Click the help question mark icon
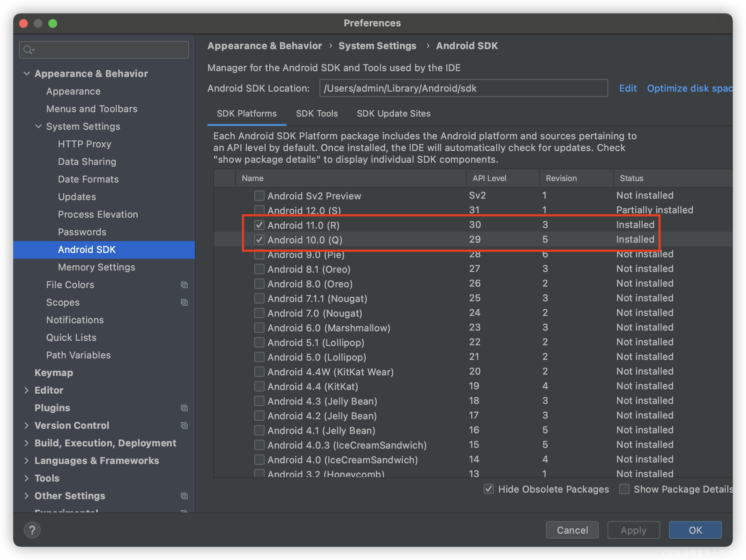 coord(32,530)
